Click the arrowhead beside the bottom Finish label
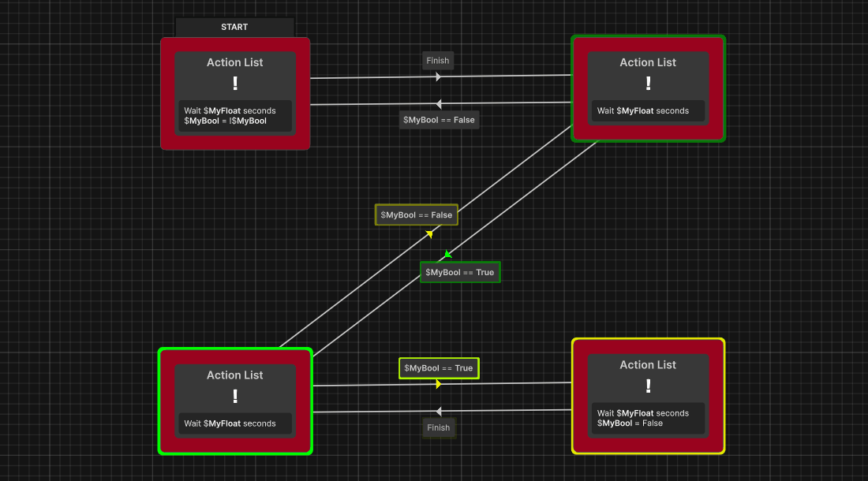 [438, 410]
